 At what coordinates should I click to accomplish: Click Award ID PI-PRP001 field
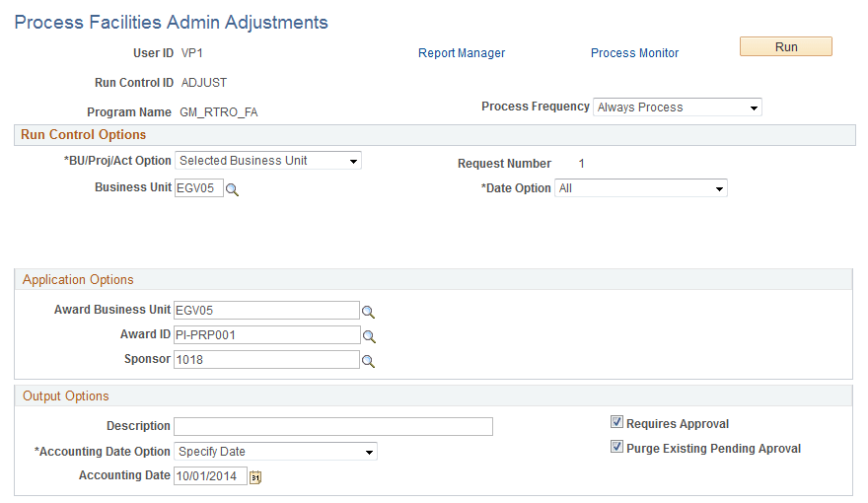click(267, 334)
